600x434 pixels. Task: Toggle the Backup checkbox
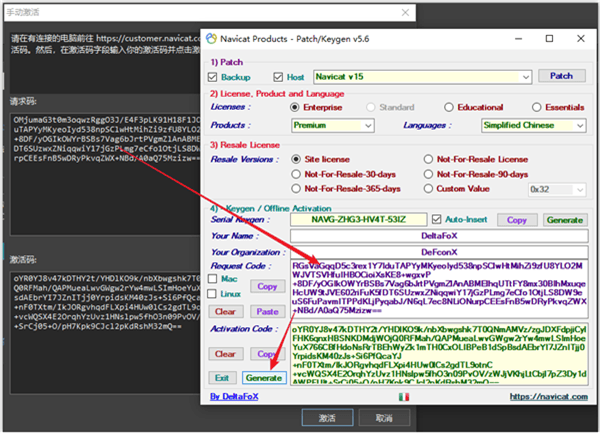(214, 77)
